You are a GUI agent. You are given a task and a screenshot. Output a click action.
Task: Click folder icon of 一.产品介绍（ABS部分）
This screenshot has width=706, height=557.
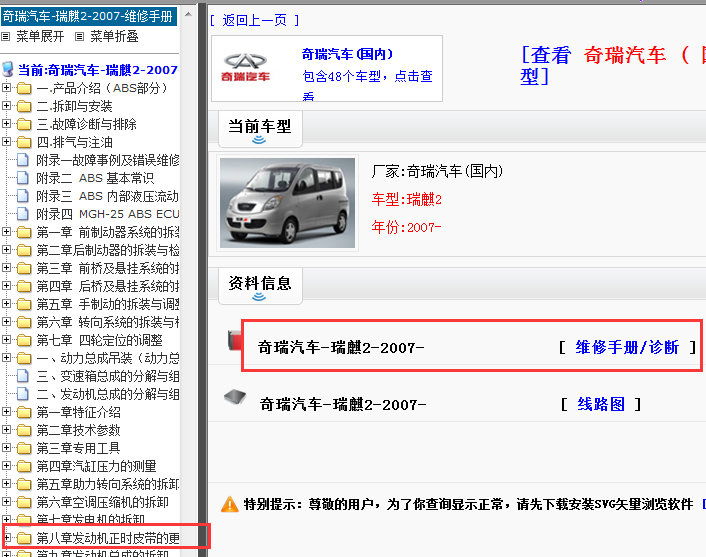24,88
